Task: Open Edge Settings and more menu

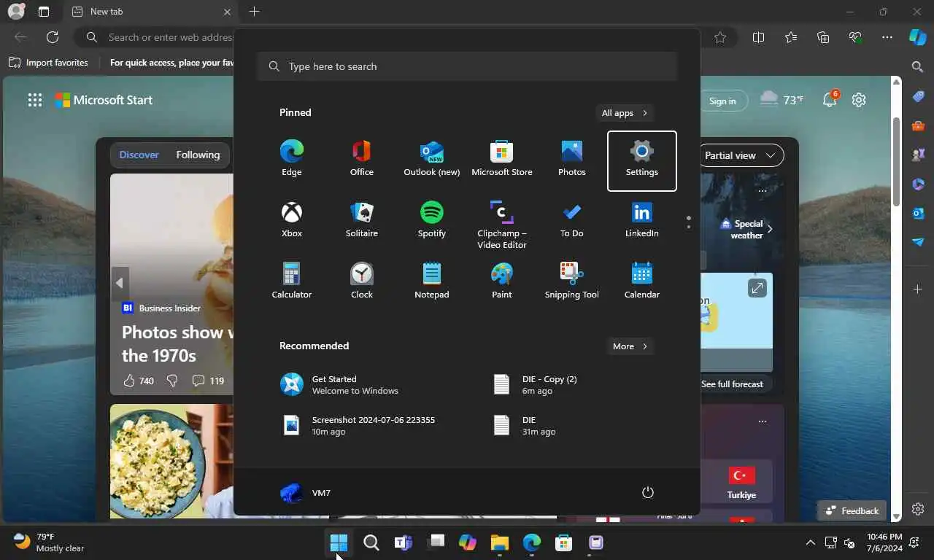Action: point(887,37)
